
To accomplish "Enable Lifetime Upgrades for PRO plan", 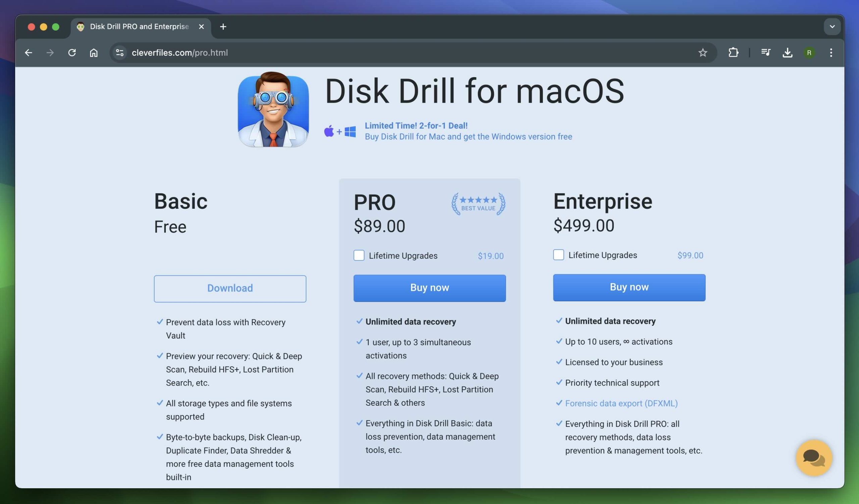I will click(359, 256).
